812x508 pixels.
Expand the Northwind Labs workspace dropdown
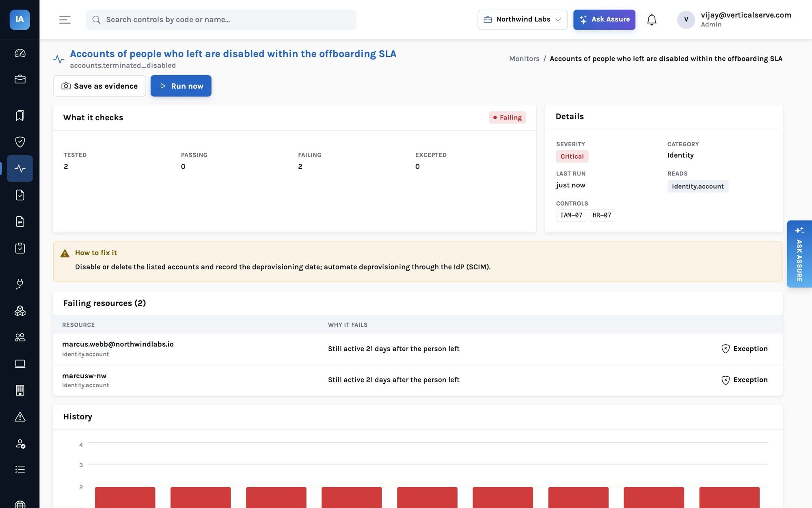(523, 20)
